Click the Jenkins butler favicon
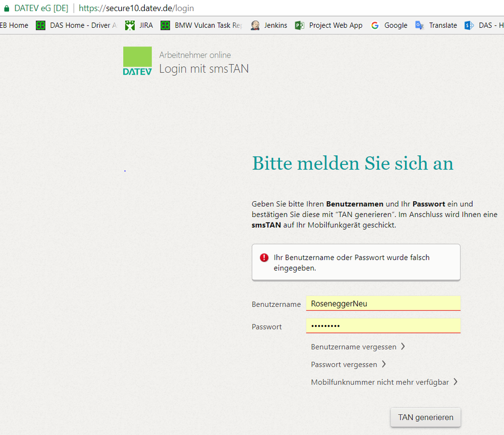 point(255,25)
